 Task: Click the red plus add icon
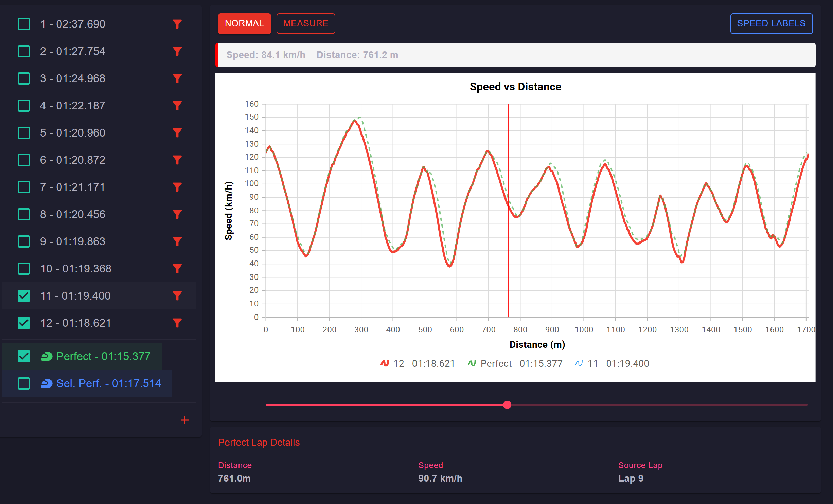pos(184,420)
